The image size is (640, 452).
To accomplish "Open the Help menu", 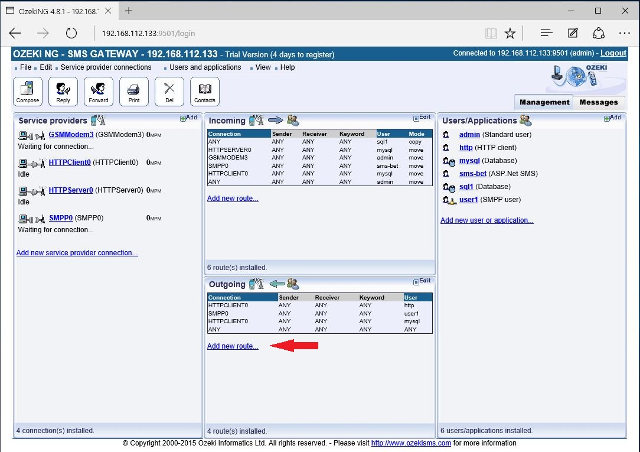I will point(287,67).
